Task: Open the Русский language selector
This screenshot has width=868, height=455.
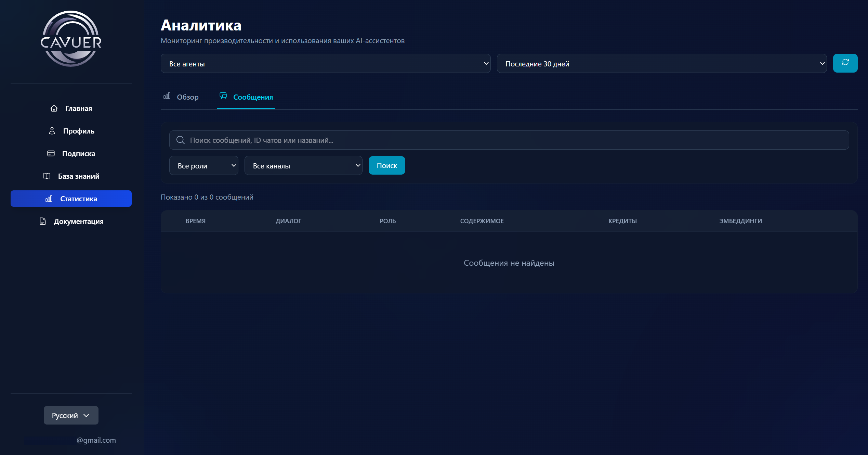Action: coord(71,415)
